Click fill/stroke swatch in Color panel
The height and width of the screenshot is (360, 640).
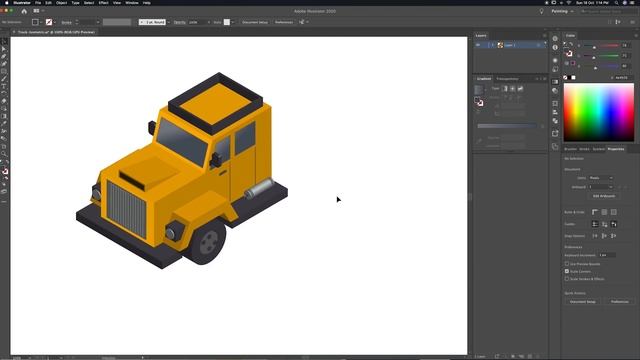point(568,53)
